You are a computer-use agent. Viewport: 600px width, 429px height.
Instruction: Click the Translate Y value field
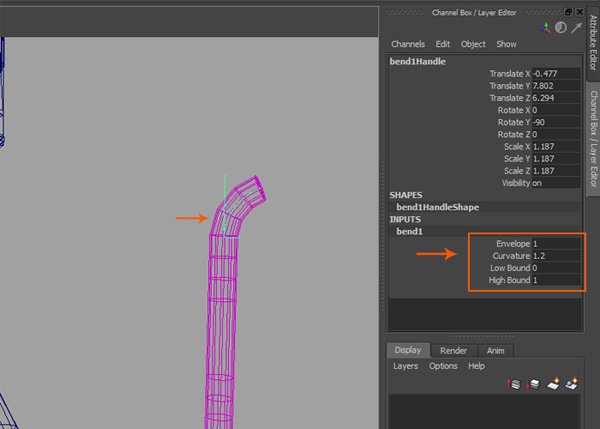click(556, 86)
